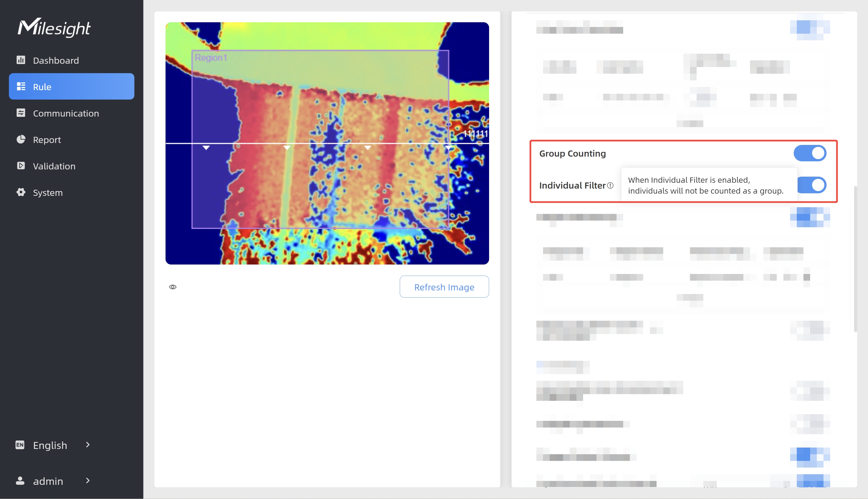Click the admin user label
The width and height of the screenshot is (868, 499).
[x=48, y=481]
